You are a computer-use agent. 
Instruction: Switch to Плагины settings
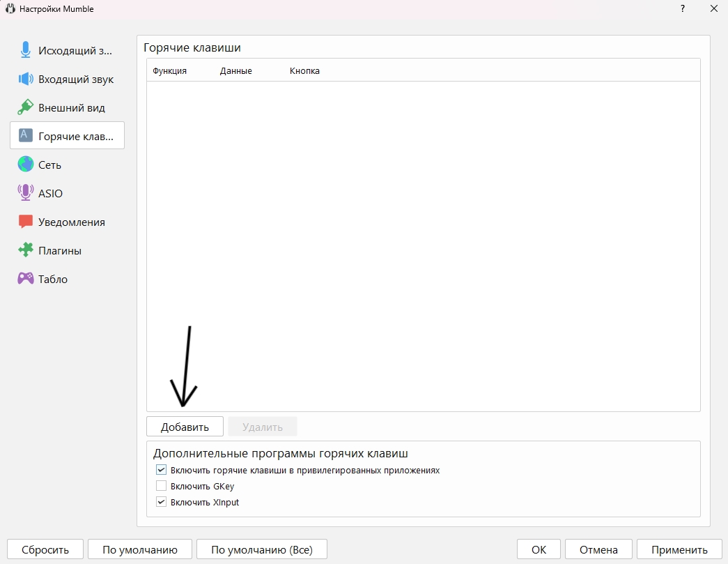click(x=68, y=250)
